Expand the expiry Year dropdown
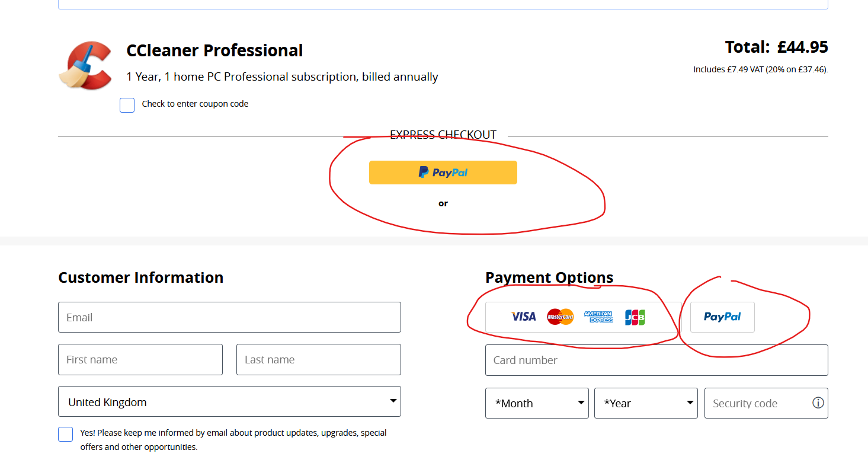This screenshot has width=868, height=463. (x=646, y=403)
